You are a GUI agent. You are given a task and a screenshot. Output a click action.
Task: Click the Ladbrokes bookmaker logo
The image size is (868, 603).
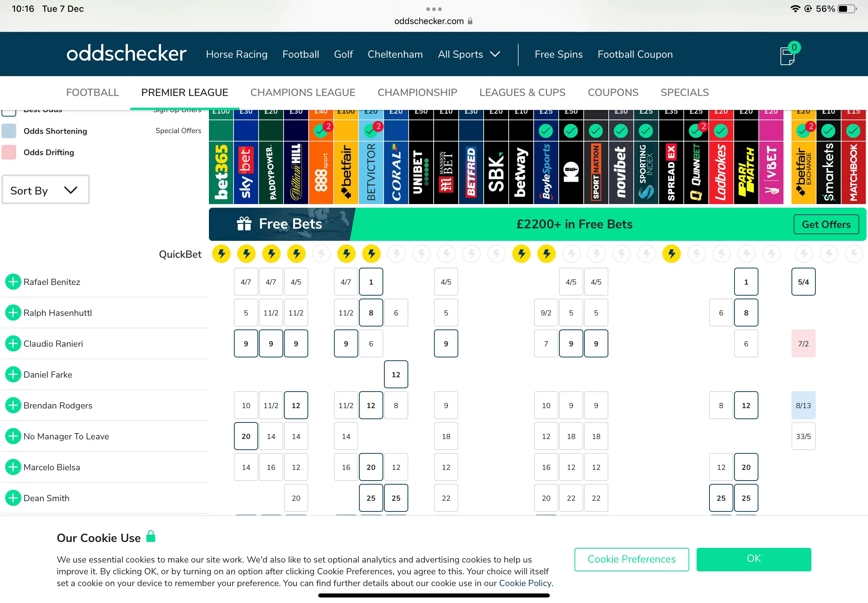721,172
